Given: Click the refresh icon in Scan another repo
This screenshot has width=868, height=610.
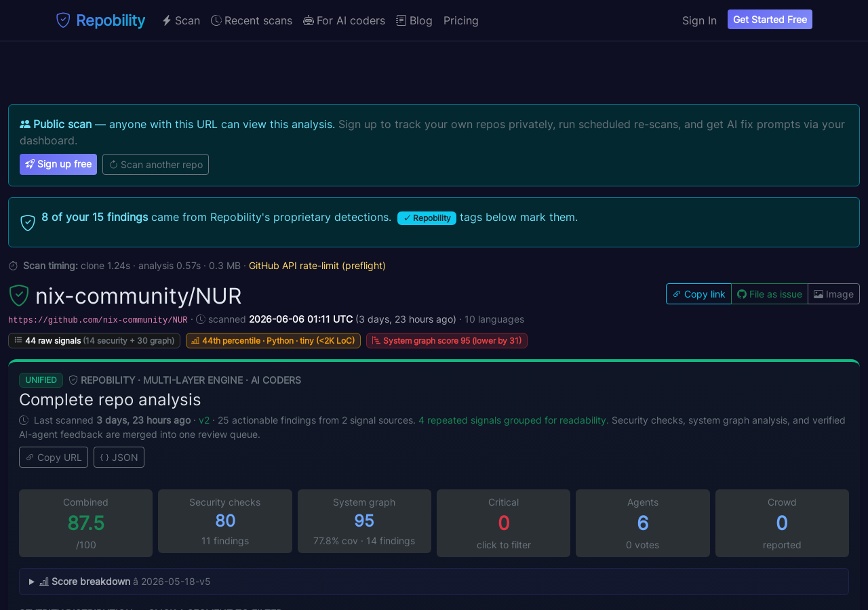Looking at the screenshot, I should pyautogui.click(x=113, y=165).
